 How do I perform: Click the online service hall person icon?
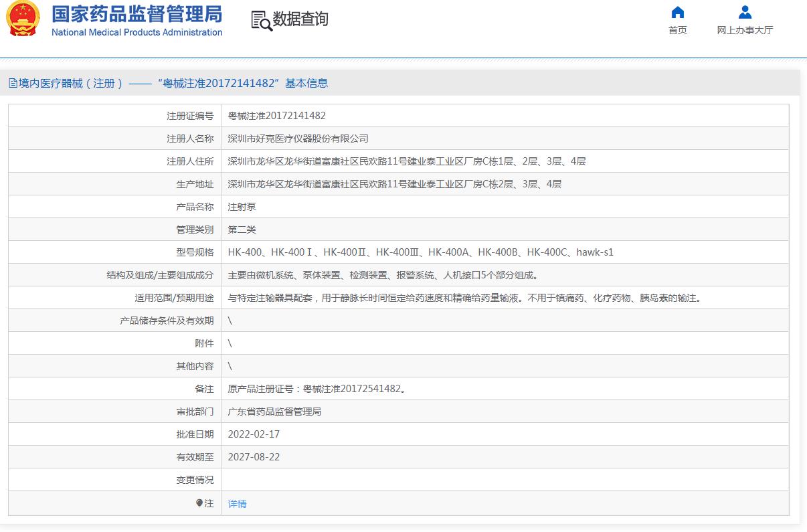coord(745,12)
